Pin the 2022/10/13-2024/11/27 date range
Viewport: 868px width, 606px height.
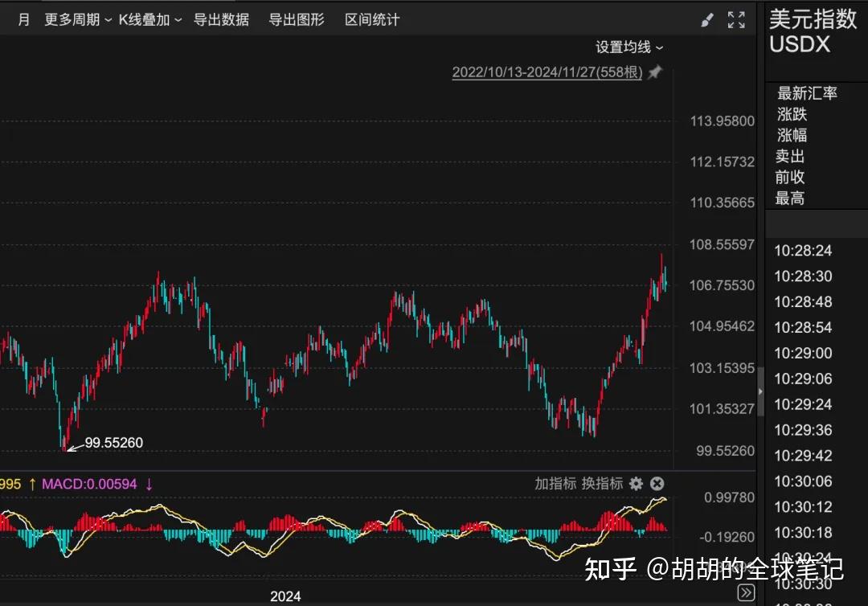pyautogui.click(x=653, y=72)
